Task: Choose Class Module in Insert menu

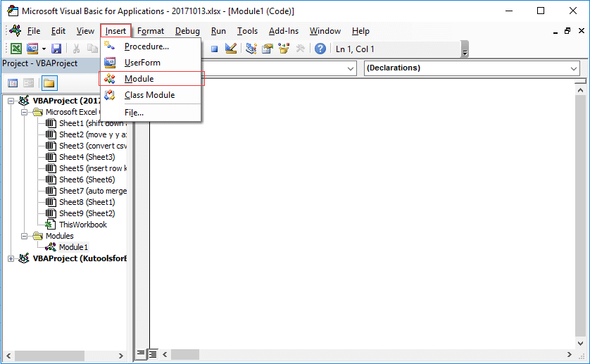Action: pos(150,95)
